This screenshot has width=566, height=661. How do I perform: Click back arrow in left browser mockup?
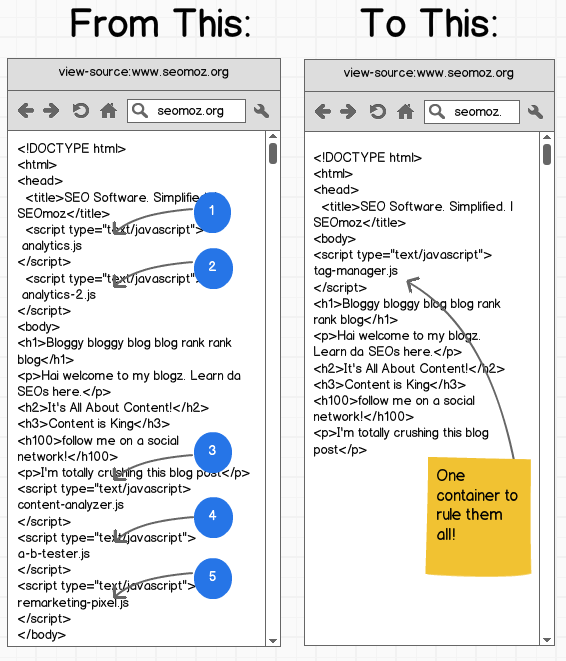click(26, 111)
